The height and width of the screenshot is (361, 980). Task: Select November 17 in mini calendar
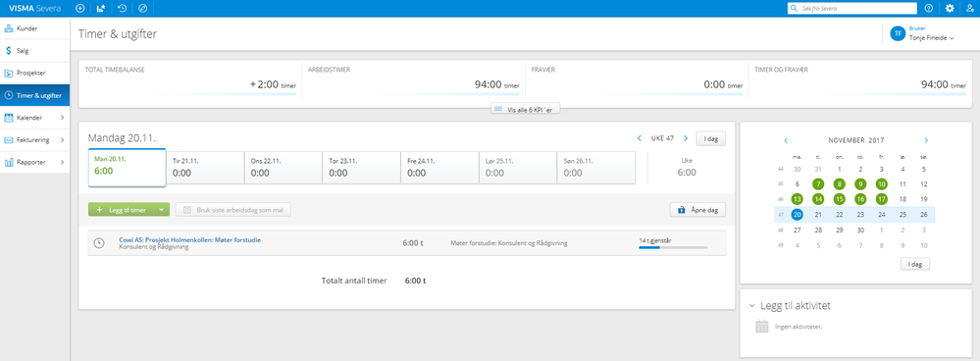[881, 199]
